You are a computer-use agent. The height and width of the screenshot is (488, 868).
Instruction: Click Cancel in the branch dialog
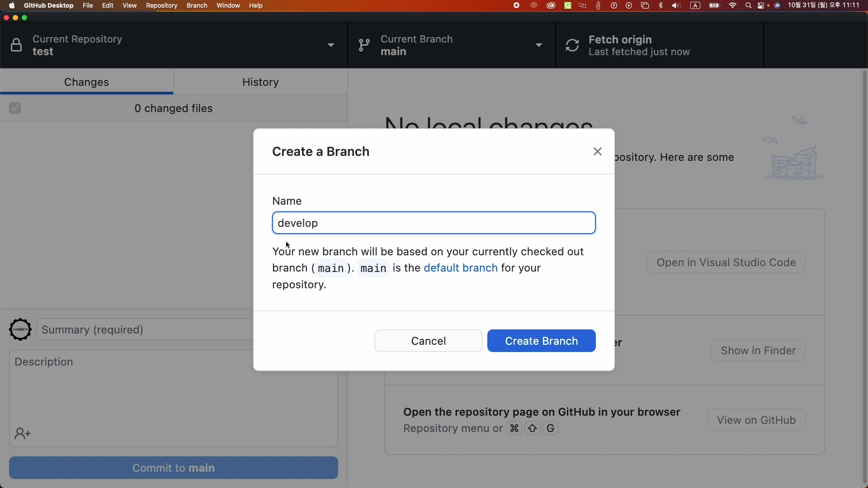[429, 341]
